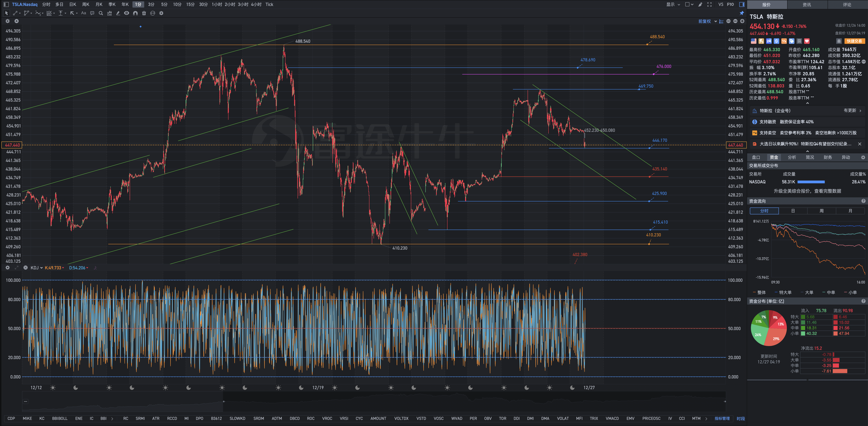
Task: Toggle the left sidebar panel
Action: coord(6,4)
